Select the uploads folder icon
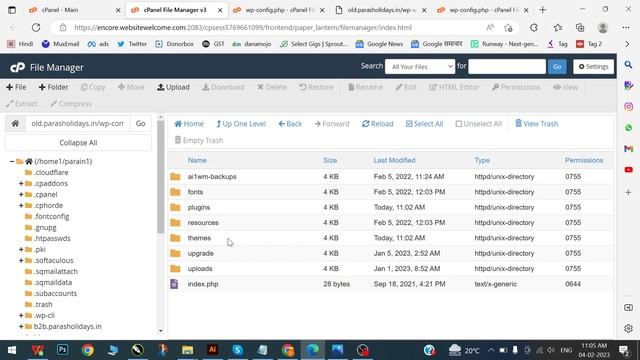 click(x=175, y=269)
